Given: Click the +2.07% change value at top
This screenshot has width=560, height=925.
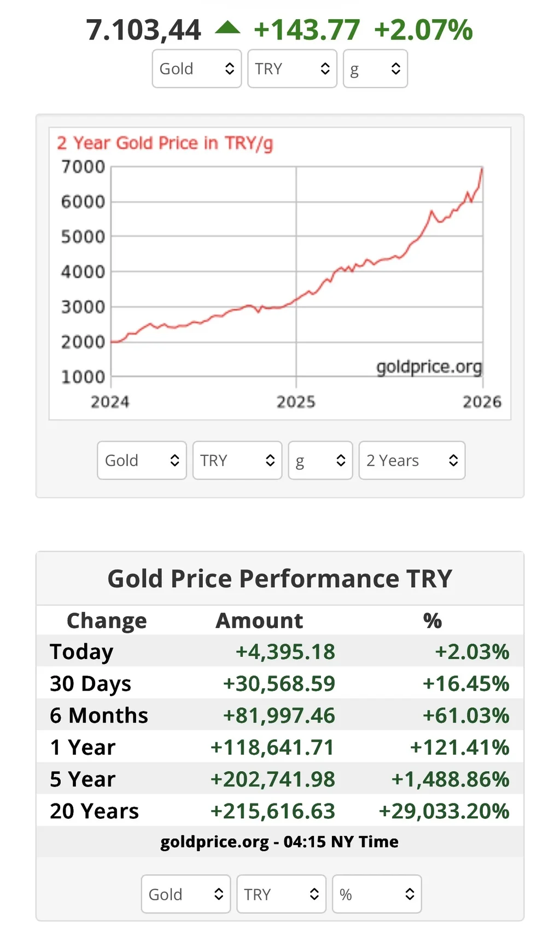Looking at the screenshot, I should (423, 30).
